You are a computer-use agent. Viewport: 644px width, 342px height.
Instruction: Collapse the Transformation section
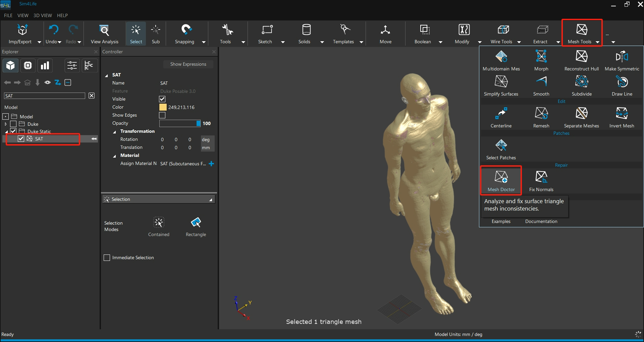pyautogui.click(x=114, y=132)
